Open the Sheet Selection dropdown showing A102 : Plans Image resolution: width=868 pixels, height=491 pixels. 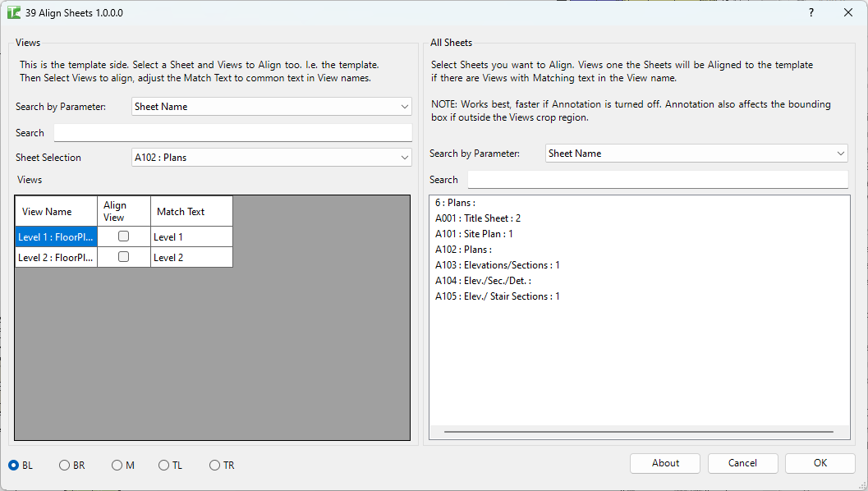271,157
